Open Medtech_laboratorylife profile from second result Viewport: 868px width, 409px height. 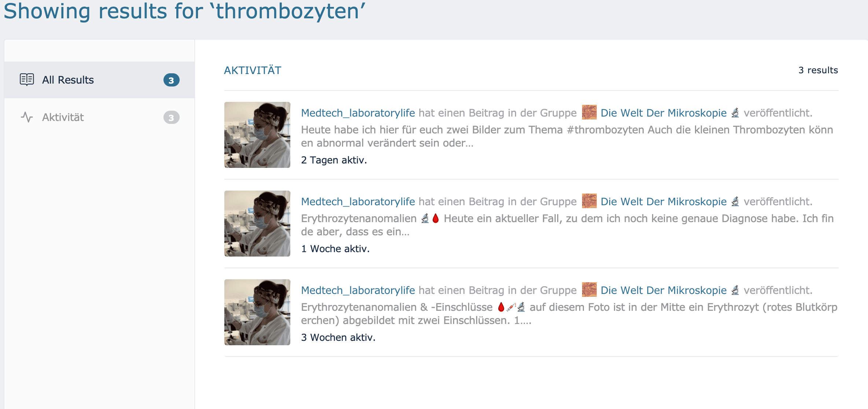click(358, 202)
